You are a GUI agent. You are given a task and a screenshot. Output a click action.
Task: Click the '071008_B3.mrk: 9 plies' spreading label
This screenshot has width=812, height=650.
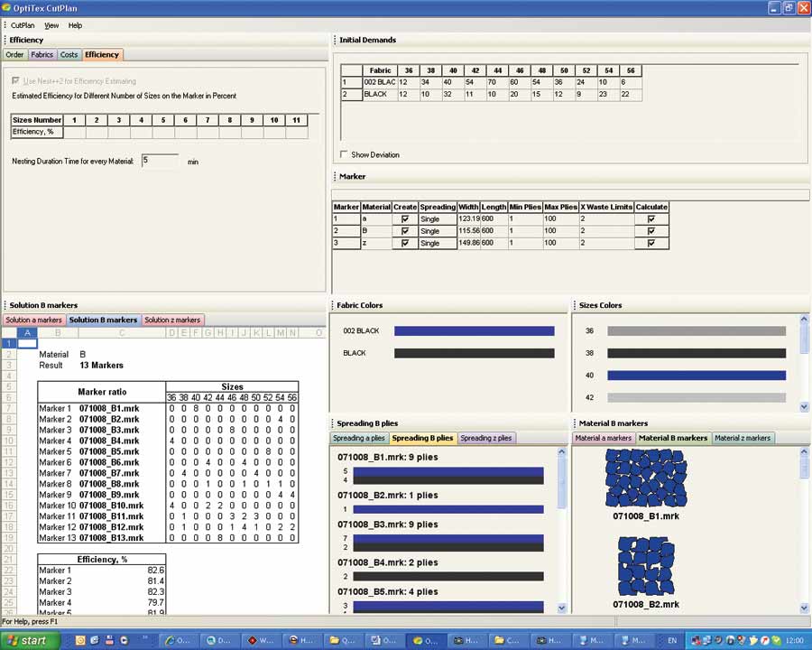pos(388,525)
